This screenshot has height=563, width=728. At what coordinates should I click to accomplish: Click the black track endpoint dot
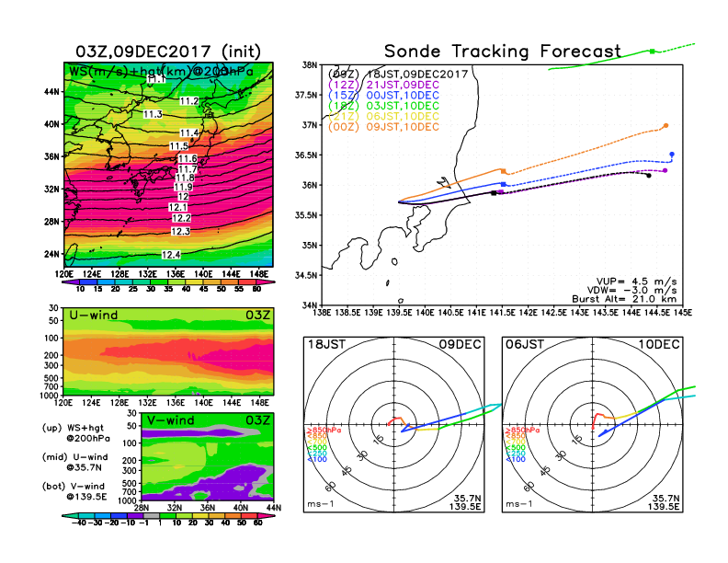click(649, 176)
